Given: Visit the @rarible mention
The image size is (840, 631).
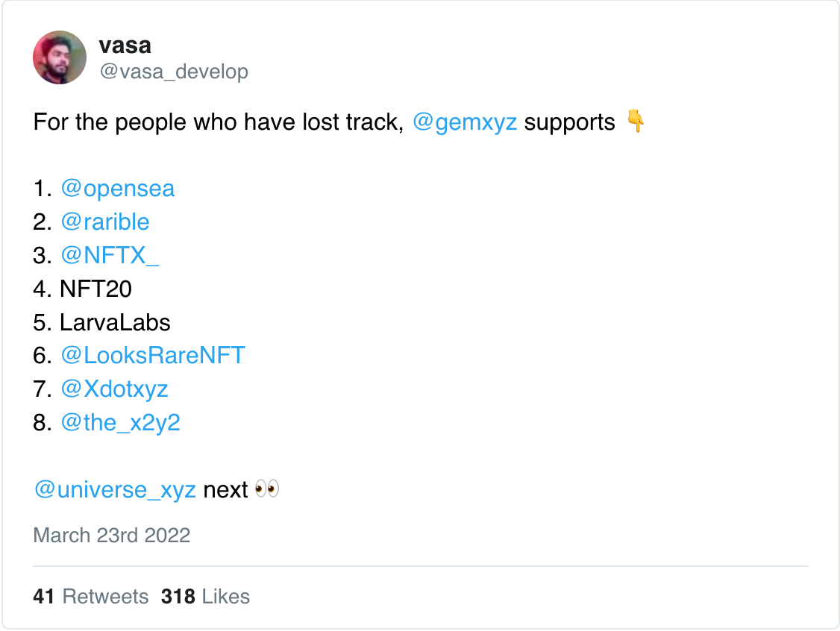Looking at the screenshot, I should click(104, 222).
